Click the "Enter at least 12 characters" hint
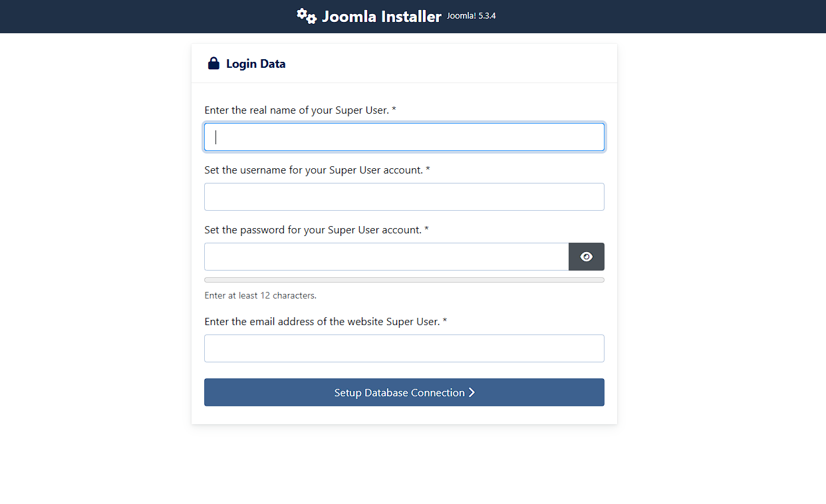 pyautogui.click(x=260, y=295)
